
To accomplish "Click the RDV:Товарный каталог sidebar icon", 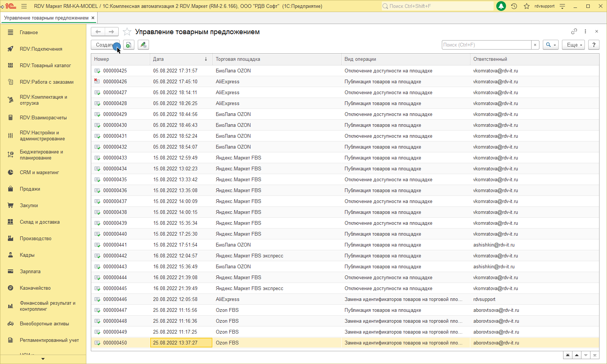I will click(x=11, y=65).
